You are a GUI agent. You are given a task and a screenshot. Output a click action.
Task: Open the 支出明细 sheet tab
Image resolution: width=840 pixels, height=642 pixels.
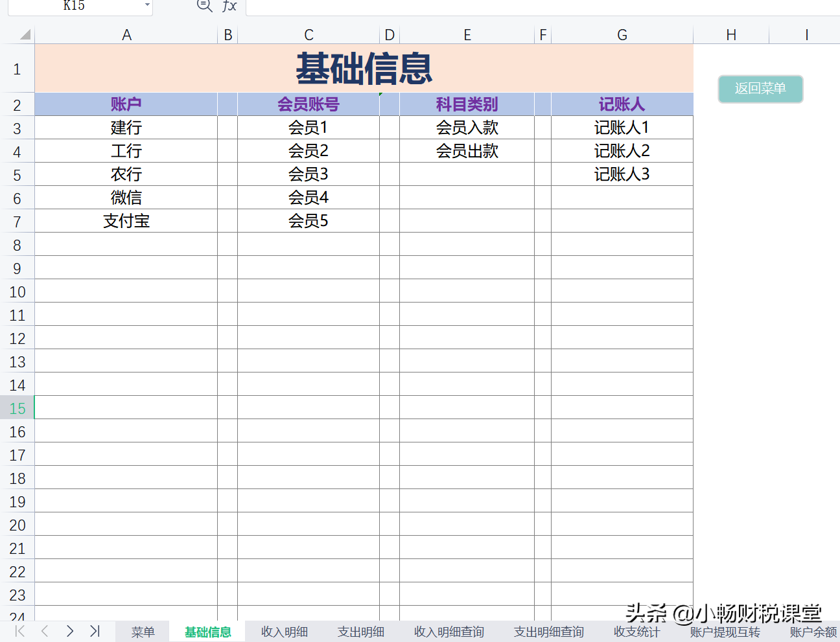[360, 632]
